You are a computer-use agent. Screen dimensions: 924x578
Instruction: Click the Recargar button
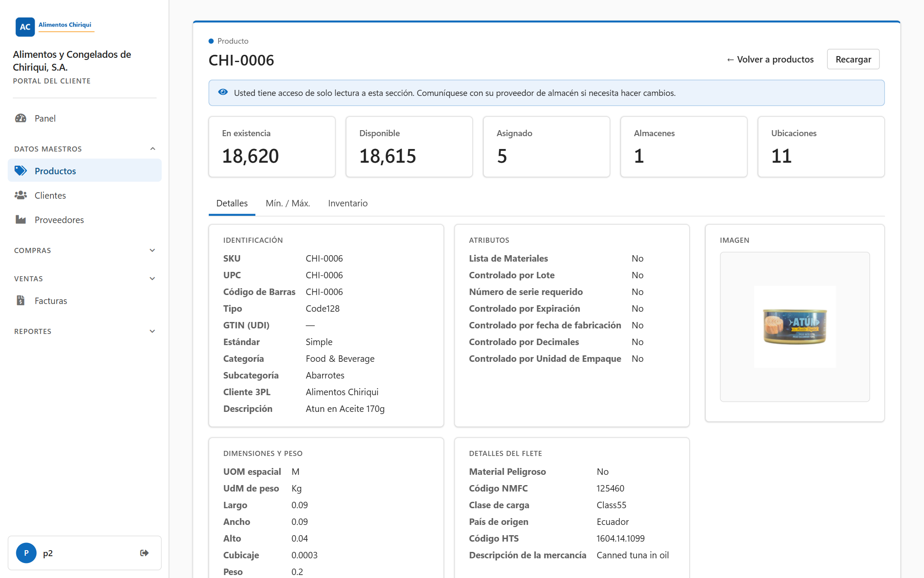pos(853,59)
